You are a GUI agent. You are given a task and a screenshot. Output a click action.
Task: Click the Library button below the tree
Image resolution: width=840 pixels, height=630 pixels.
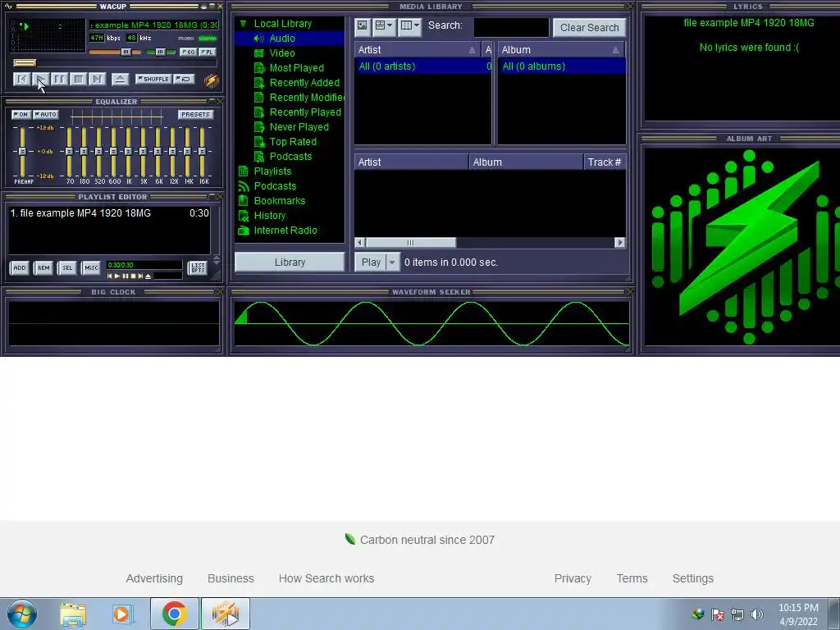click(x=290, y=262)
